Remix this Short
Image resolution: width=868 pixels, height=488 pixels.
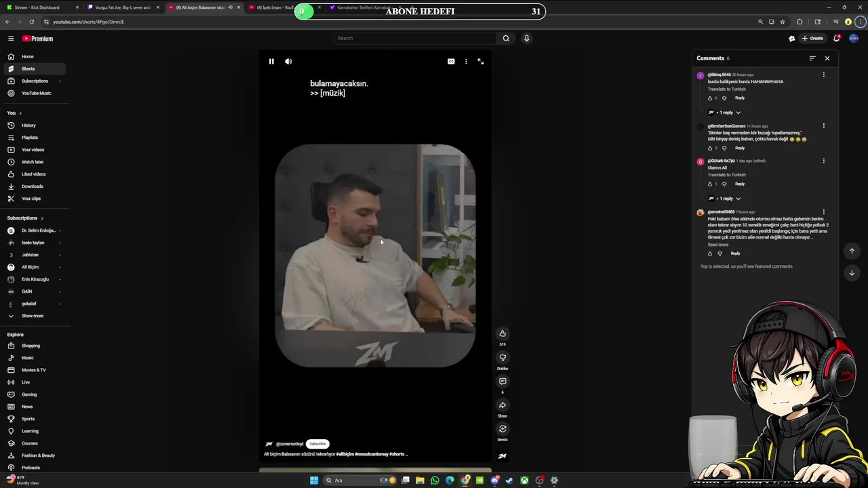[x=502, y=429]
